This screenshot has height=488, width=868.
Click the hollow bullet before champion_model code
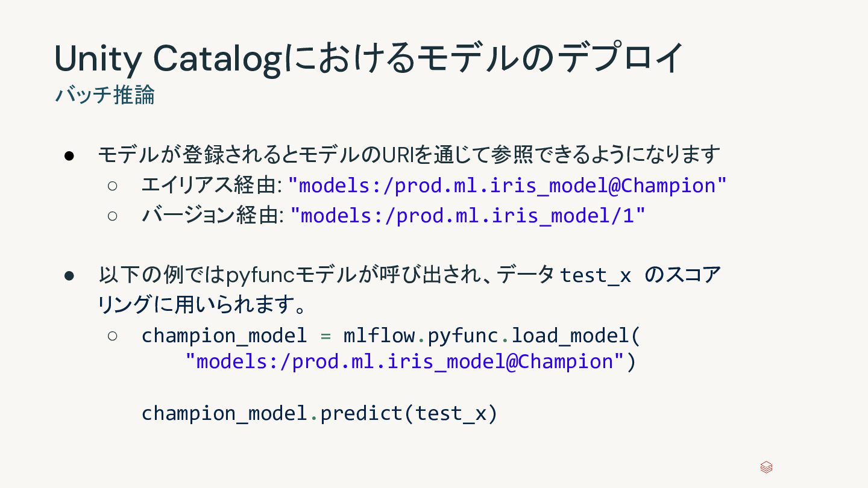pyautogui.click(x=113, y=335)
